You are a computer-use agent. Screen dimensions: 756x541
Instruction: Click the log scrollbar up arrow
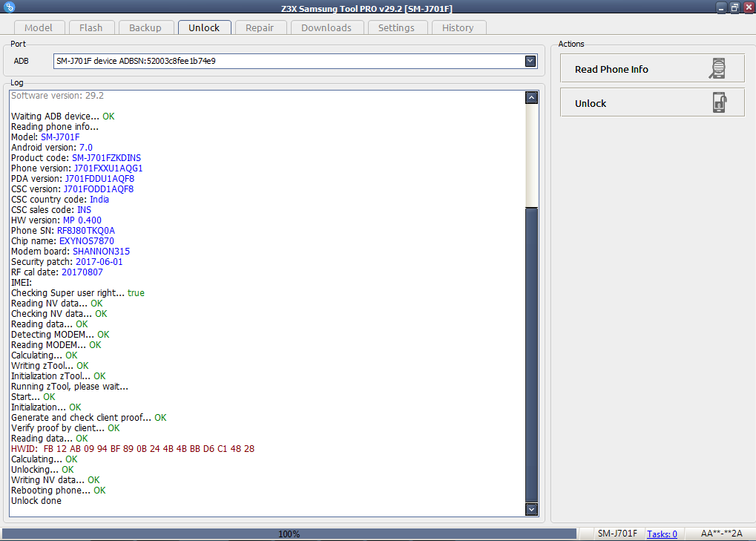pyautogui.click(x=531, y=97)
